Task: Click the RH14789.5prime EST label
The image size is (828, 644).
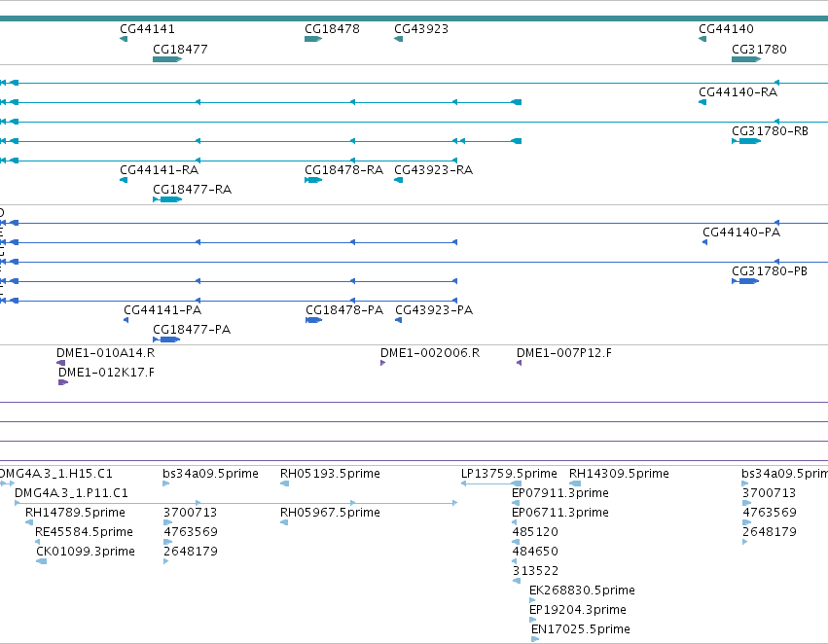Action: point(75,513)
